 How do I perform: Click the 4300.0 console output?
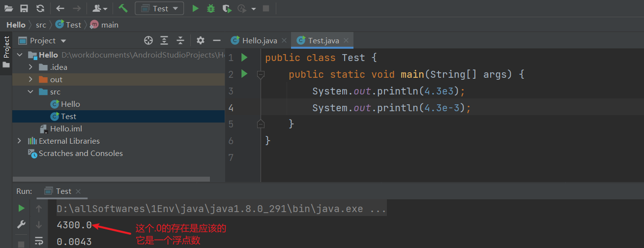point(74,225)
